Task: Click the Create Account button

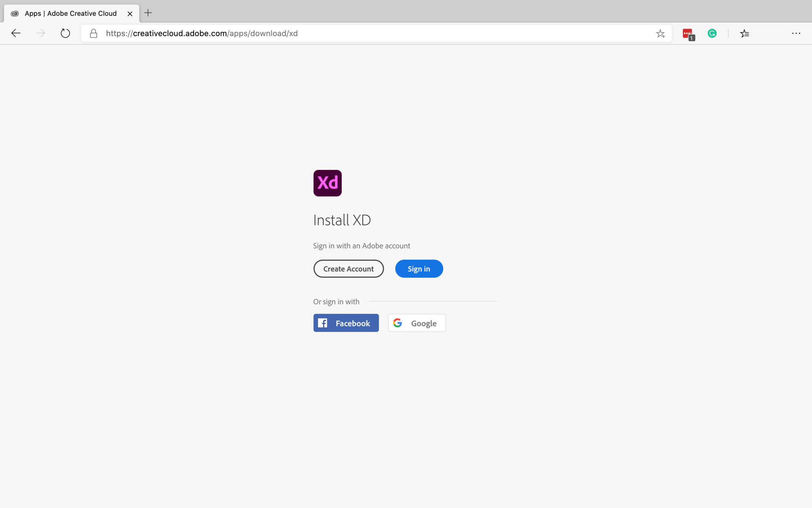Action: (348, 269)
